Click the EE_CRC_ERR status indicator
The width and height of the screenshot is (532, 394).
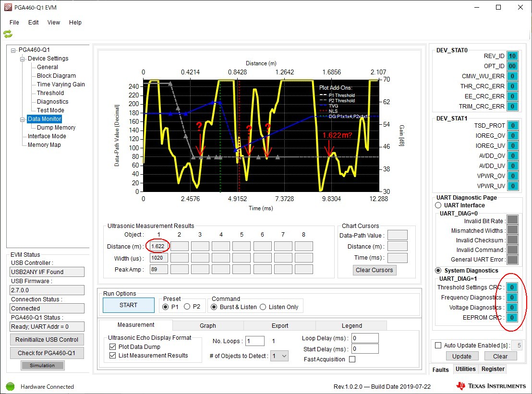(512, 96)
